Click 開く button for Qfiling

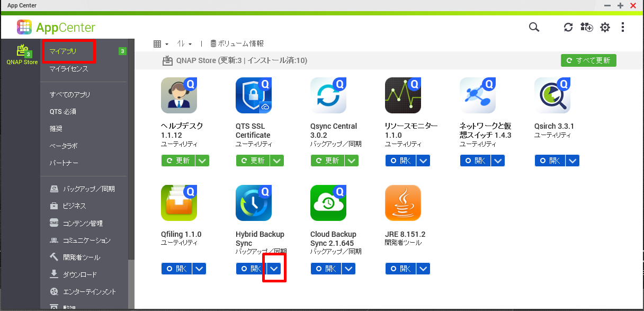click(176, 269)
